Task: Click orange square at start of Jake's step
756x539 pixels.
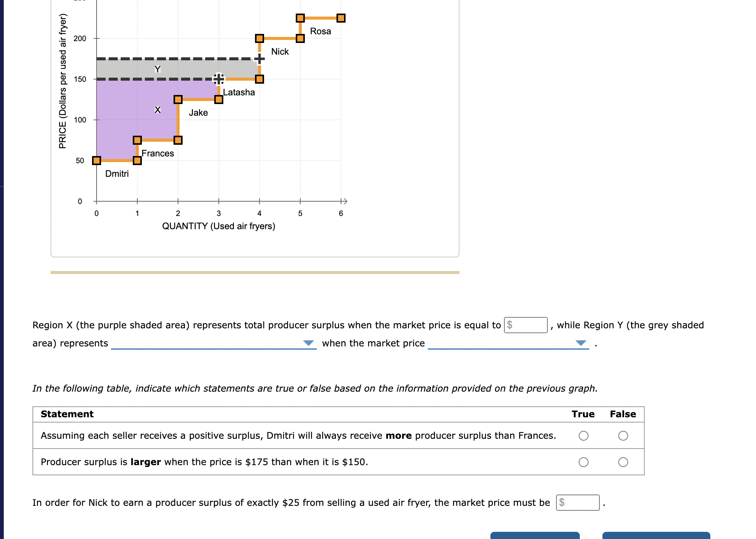Action: click(178, 100)
